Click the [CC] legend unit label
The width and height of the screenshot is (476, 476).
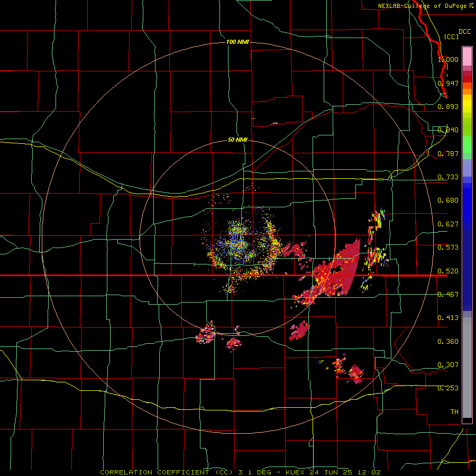(451, 36)
